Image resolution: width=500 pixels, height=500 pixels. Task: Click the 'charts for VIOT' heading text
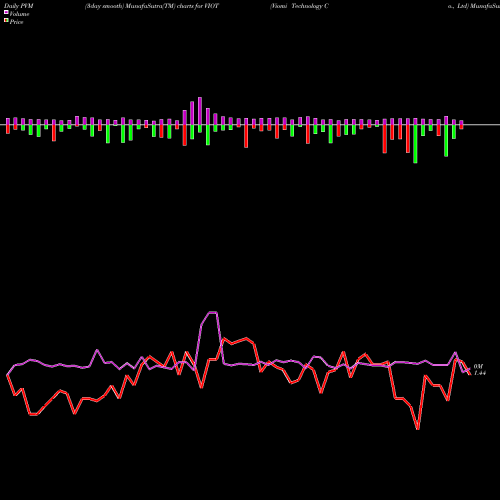198,6
